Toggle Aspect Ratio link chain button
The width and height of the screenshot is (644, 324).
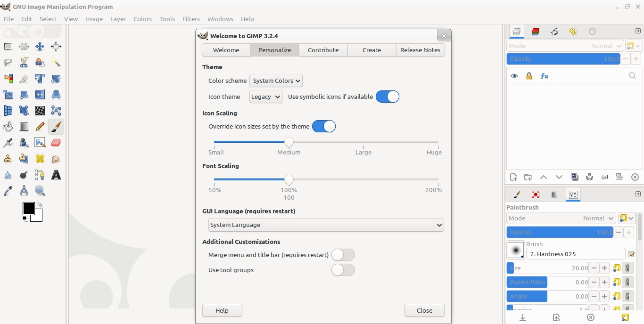[x=627, y=282]
